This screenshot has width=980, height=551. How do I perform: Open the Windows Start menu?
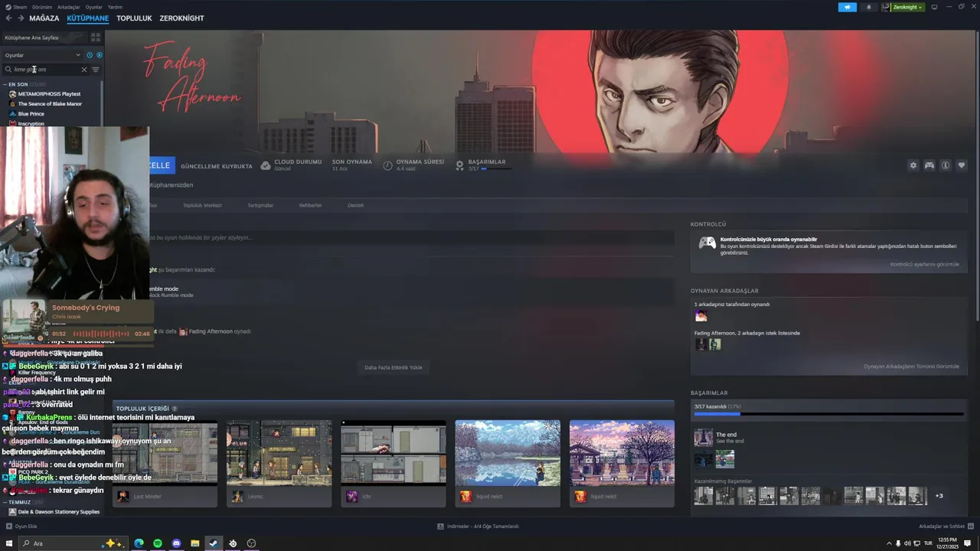click(x=9, y=543)
